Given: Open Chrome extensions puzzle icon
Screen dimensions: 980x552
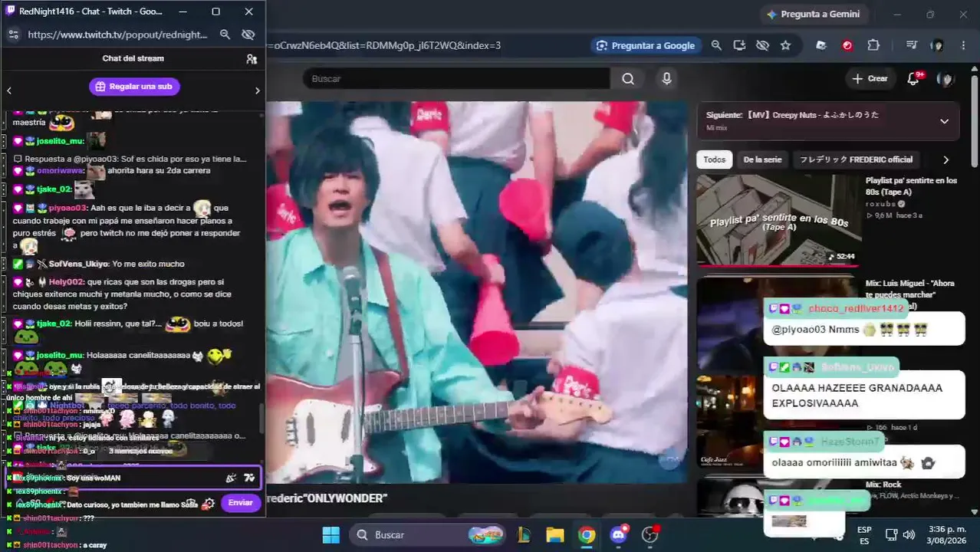Looking at the screenshot, I should tap(873, 45).
